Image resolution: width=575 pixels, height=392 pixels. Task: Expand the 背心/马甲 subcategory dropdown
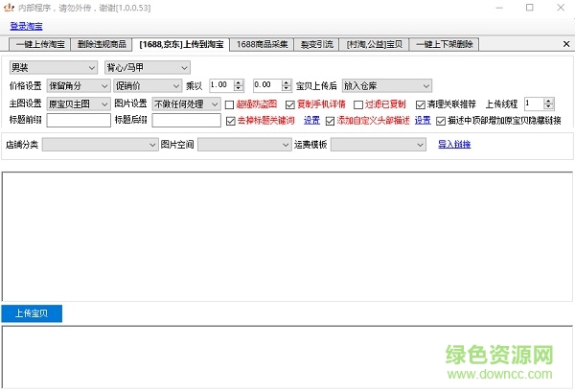[148, 67]
